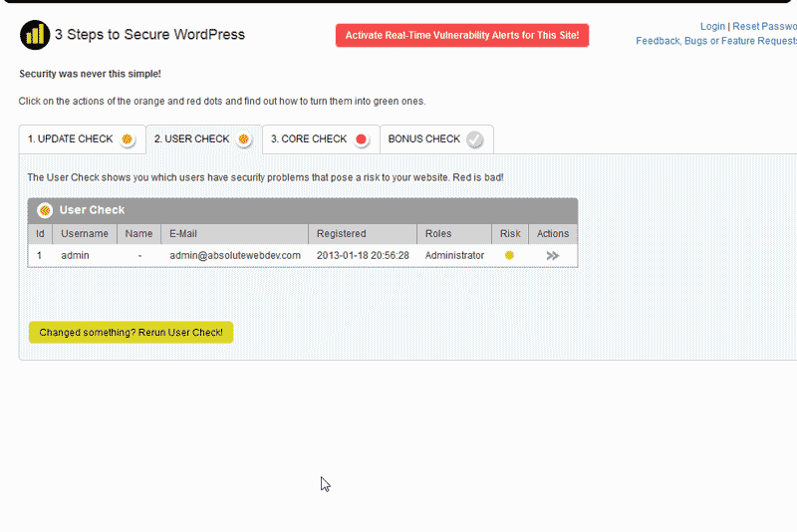Click the status dot on User Check tab
This screenshot has width=797, height=532.
click(244, 139)
